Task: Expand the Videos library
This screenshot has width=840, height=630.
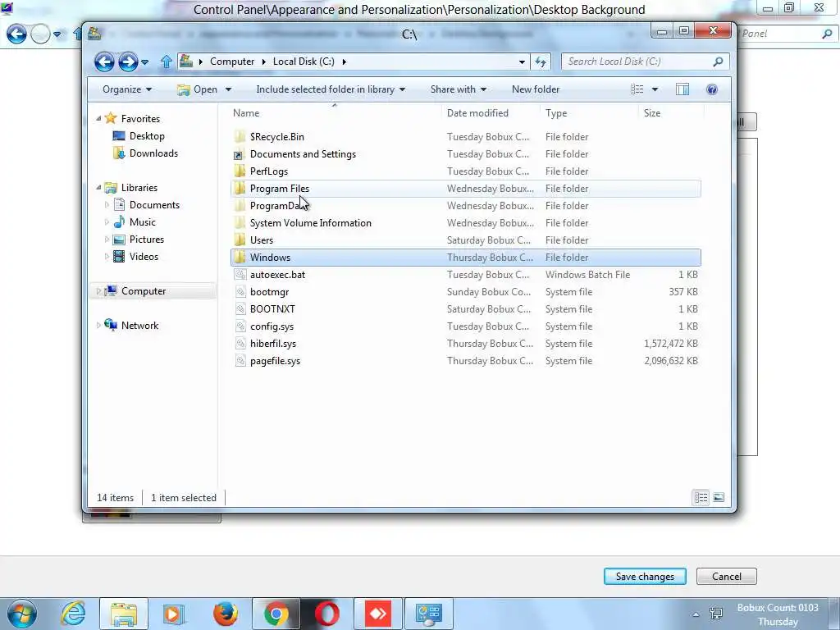Action: [107, 257]
